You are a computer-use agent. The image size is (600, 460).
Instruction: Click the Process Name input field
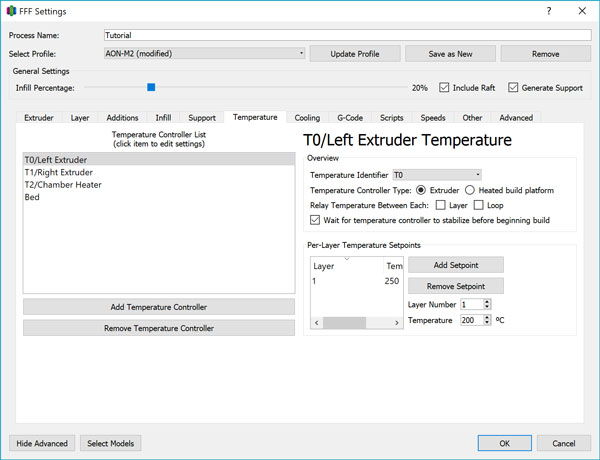point(347,35)
